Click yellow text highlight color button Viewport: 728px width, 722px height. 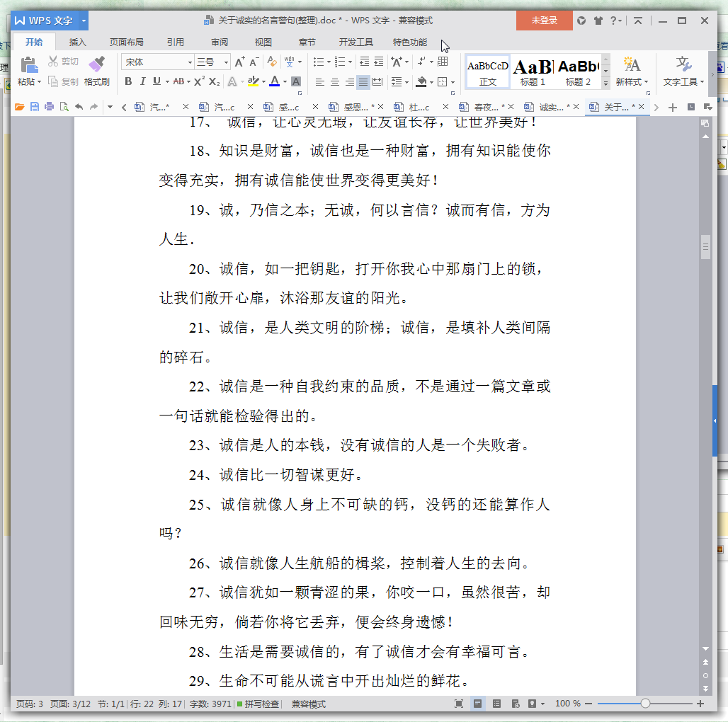point(253,81)
